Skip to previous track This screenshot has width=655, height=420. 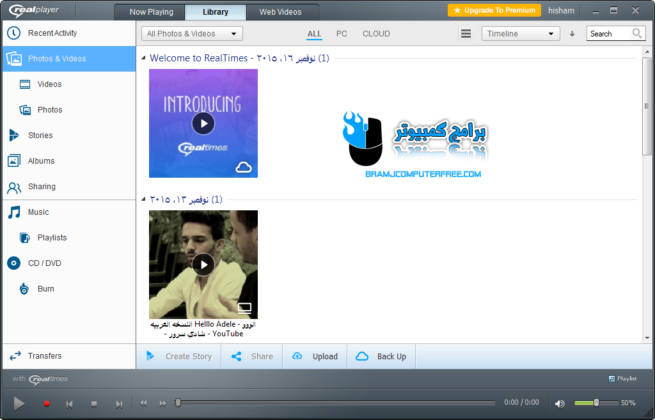(x=69, y=404)
